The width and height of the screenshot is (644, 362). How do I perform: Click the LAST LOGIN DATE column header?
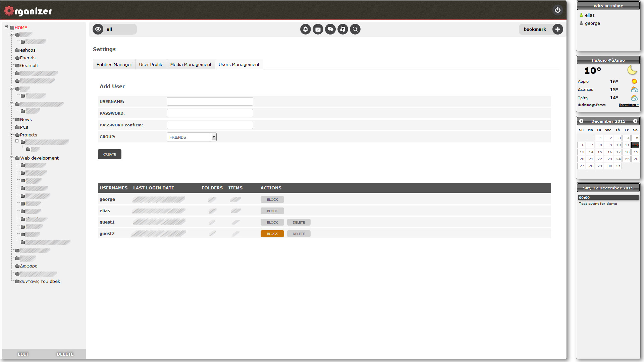pos(153,188)
